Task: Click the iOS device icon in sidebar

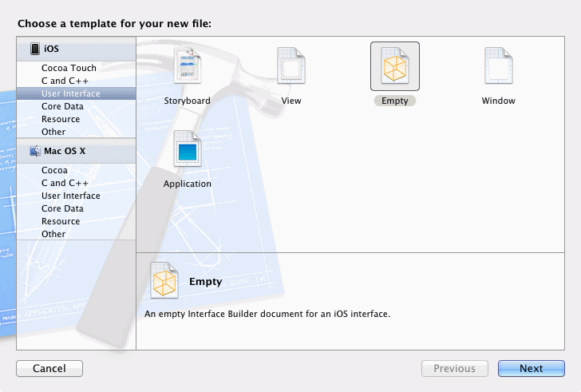Action: (x=35, y=49)
